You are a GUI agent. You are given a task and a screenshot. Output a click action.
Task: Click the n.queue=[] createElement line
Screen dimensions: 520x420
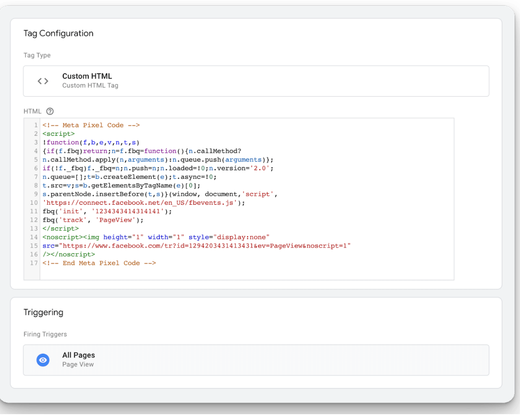pos(129,177)
